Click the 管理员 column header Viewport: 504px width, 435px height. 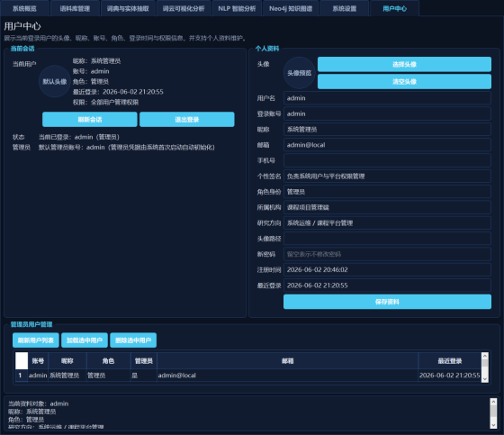pyautogui.click(x=144, y=361)
